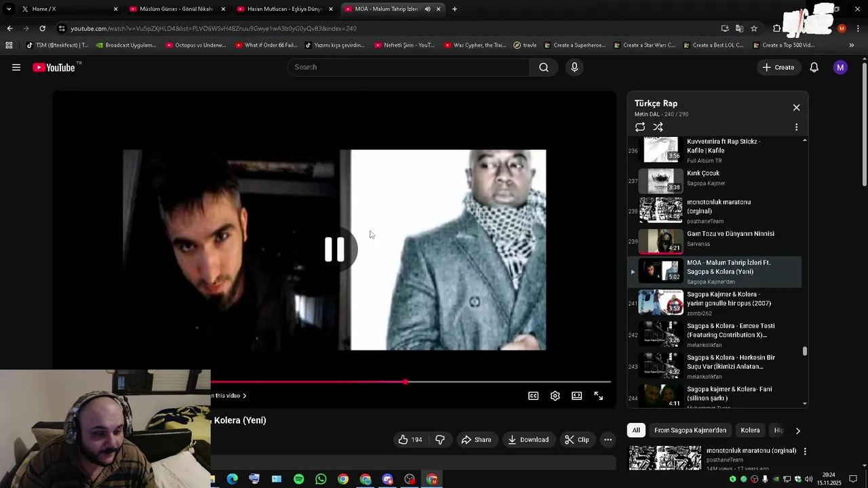Show next filter chips arrow
The image size is (868, 488).
coord(797,430)
